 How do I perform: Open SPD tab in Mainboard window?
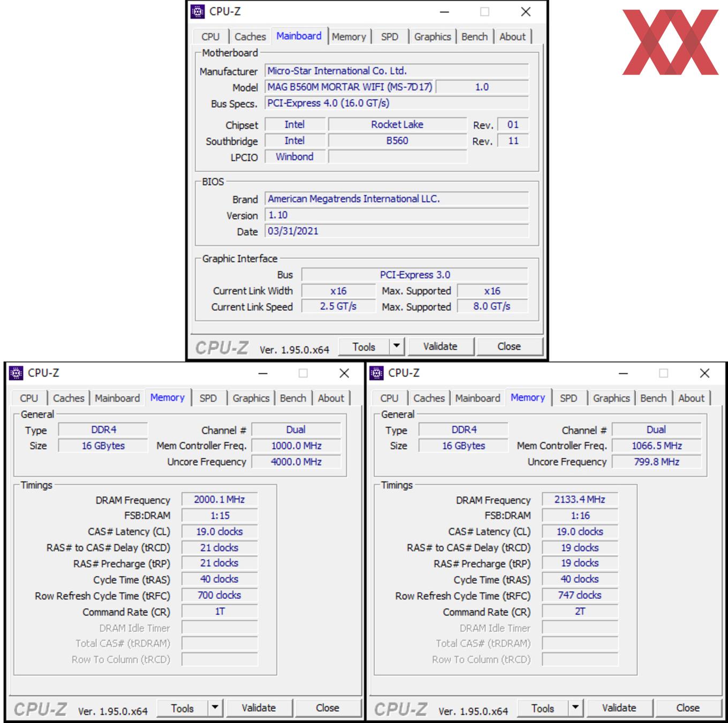[390, 36]
